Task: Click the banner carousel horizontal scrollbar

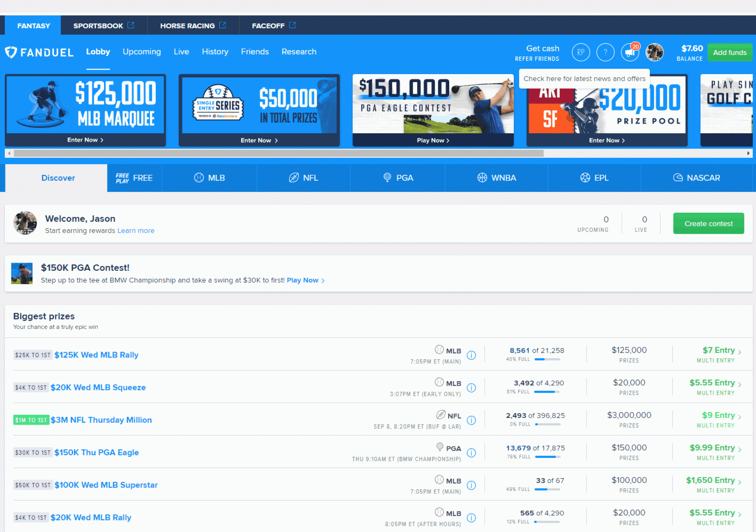Action: (279, 153)
